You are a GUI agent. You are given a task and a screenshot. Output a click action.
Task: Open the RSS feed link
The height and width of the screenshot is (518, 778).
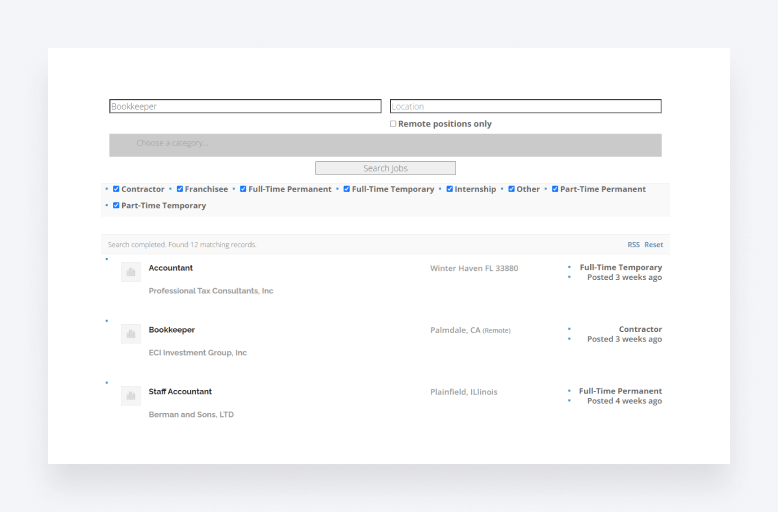point(633,245)
